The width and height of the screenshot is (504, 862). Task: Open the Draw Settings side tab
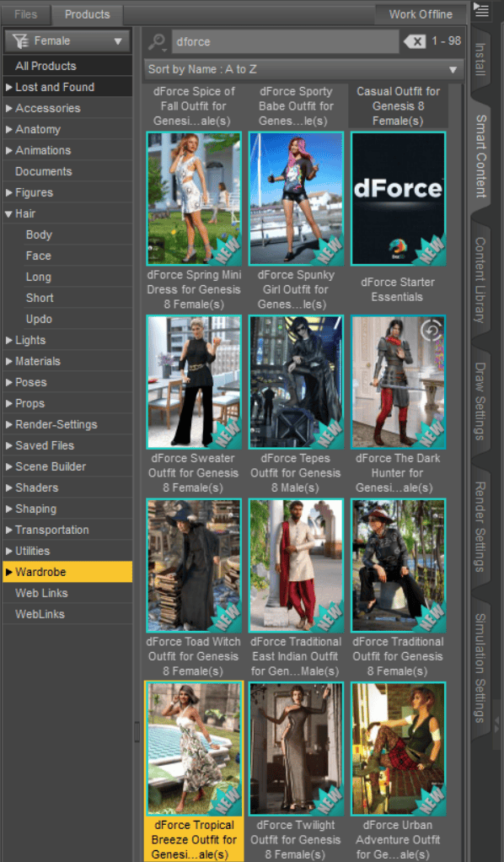click(480, 401)
